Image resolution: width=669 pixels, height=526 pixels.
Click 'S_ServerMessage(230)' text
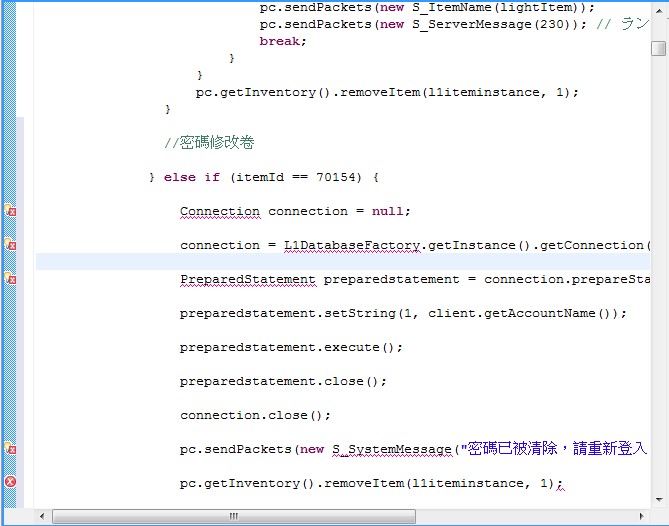tap(491, 24)
